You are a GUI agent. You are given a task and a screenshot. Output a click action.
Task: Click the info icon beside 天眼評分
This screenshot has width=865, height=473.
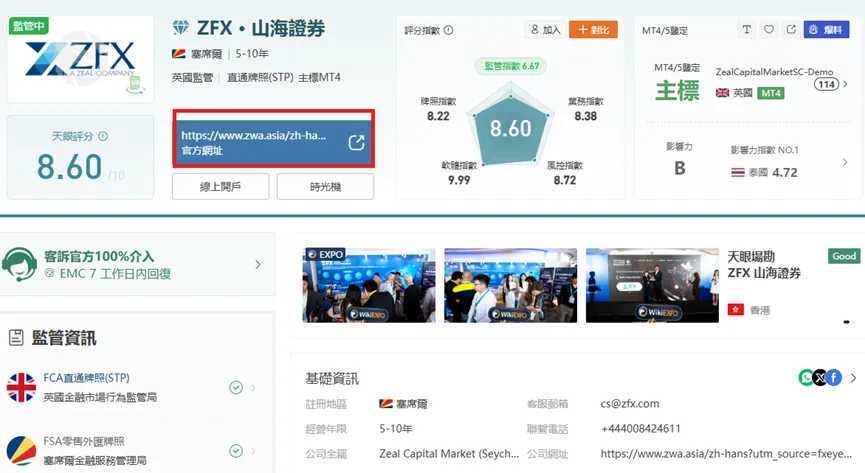pyautogui.click(x=103, y=136)
